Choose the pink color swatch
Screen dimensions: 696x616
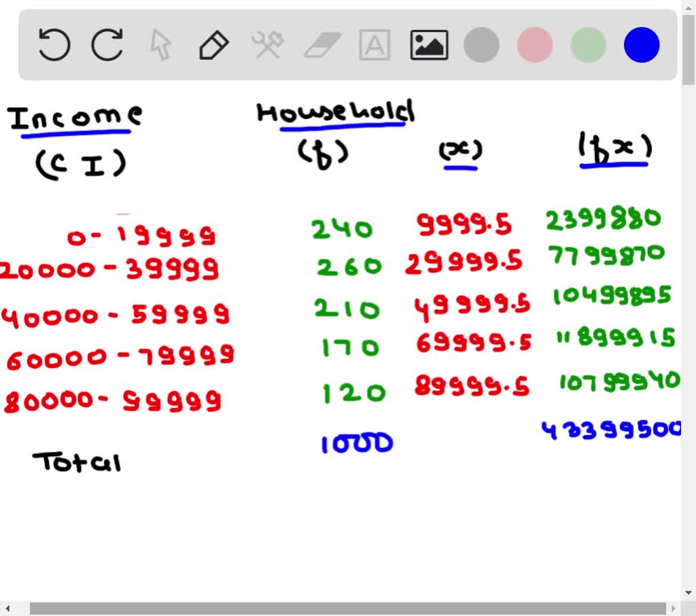(x=535, y=45)
